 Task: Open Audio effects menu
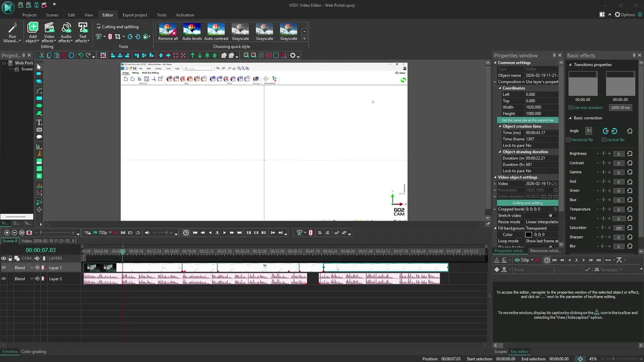coord(66,32)
